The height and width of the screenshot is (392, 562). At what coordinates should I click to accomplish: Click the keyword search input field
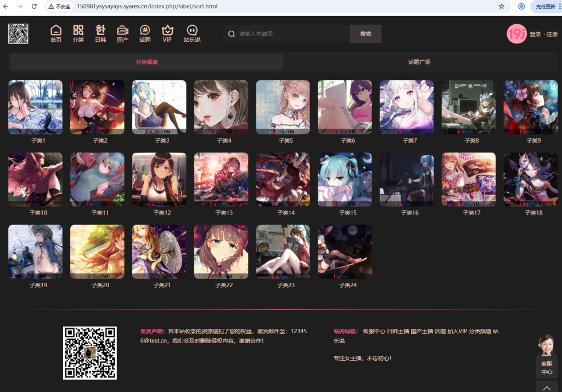point(286,33)
